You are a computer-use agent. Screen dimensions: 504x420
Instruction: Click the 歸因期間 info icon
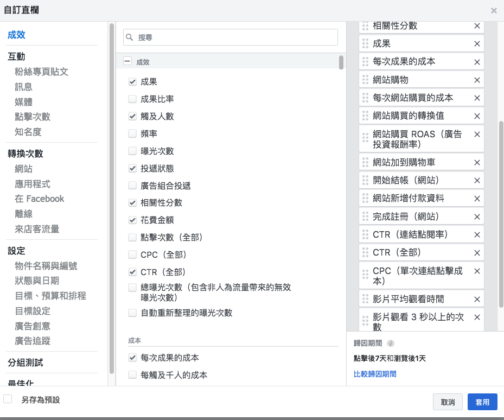[x=391, y=343]
